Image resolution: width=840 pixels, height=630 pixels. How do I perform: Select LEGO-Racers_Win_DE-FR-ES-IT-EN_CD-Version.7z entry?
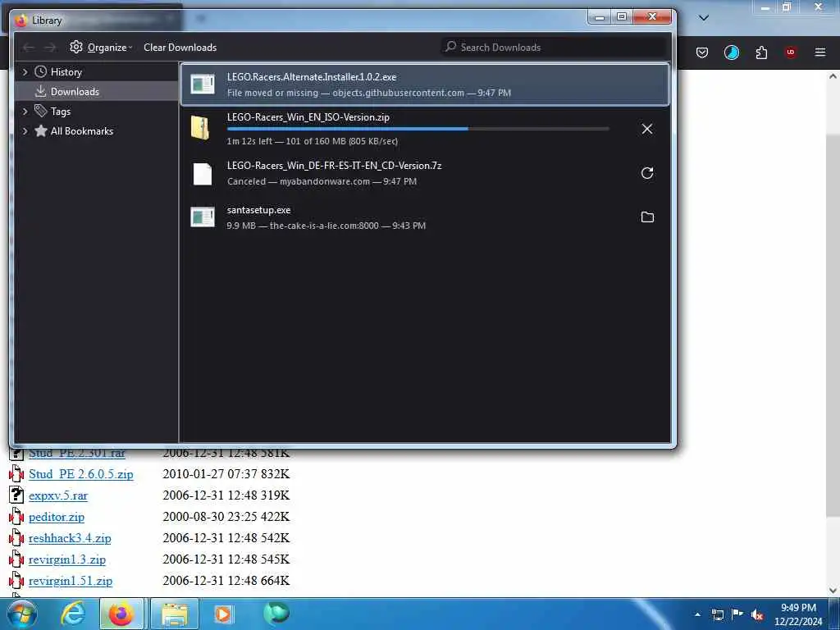point(425,173)
